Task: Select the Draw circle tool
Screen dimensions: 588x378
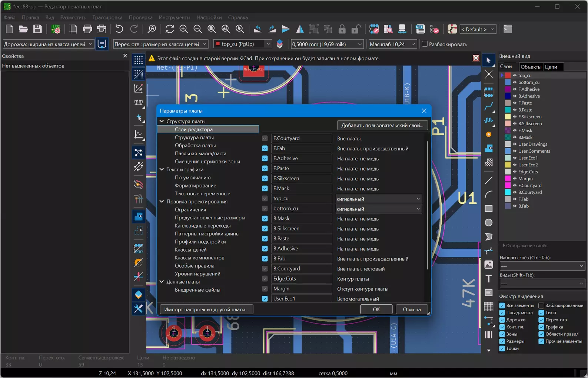Action: [489, 222]
